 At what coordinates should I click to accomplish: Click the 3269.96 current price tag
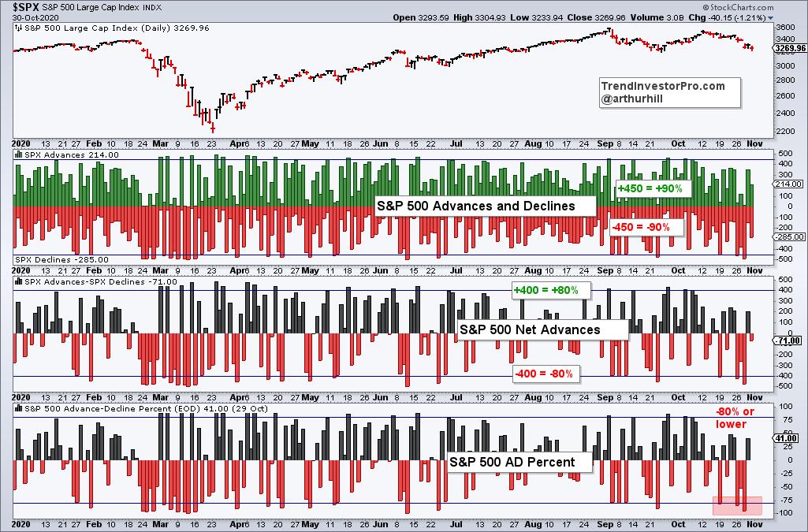pyautogui.click(x=790, y=47)
